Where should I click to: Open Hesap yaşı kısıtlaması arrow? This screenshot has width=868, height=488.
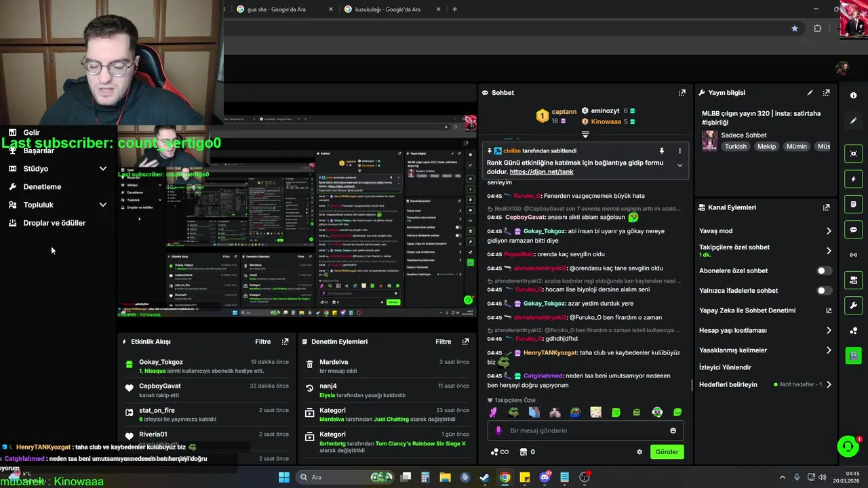tap(829, 331)
